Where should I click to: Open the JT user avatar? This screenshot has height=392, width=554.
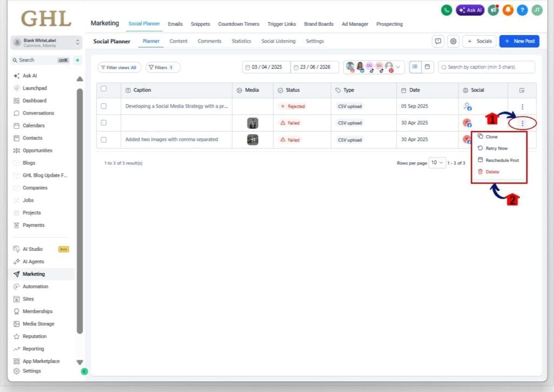537,10
